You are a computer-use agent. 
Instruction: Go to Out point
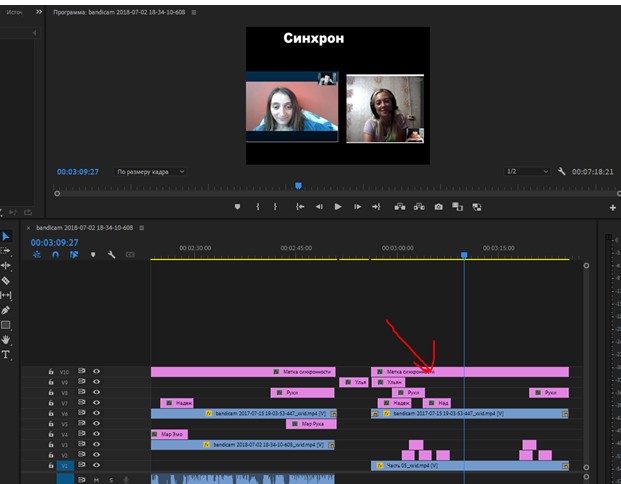coord(376,207)
